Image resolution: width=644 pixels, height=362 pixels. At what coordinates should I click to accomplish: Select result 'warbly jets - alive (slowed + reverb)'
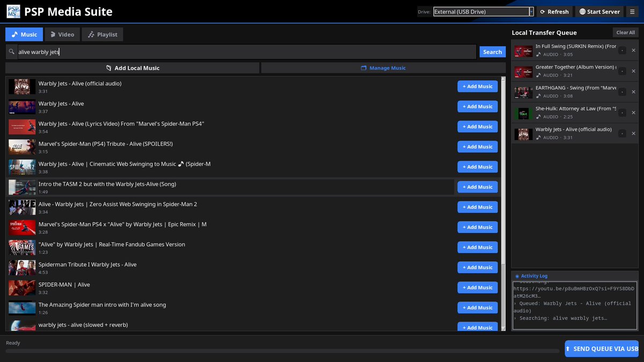(231, 325)
